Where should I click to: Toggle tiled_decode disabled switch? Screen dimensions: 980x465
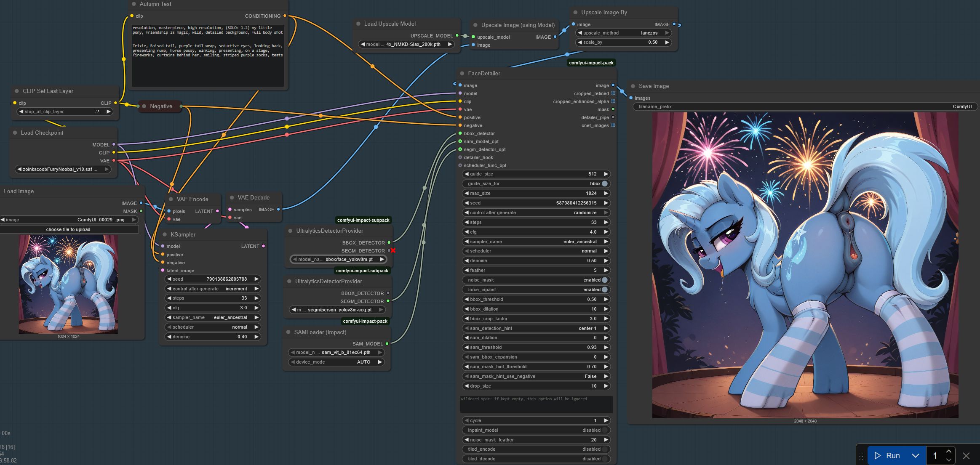(x=605, y=459)
